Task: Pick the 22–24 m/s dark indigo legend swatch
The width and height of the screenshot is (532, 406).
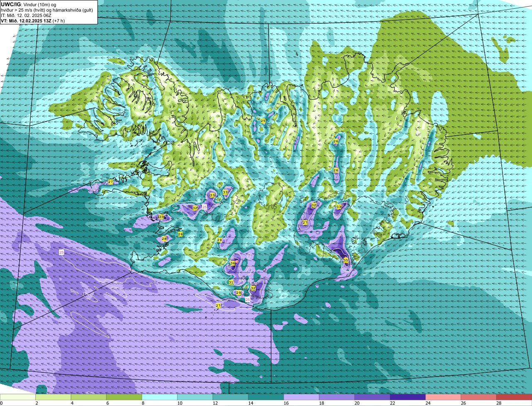Action: 408,397
